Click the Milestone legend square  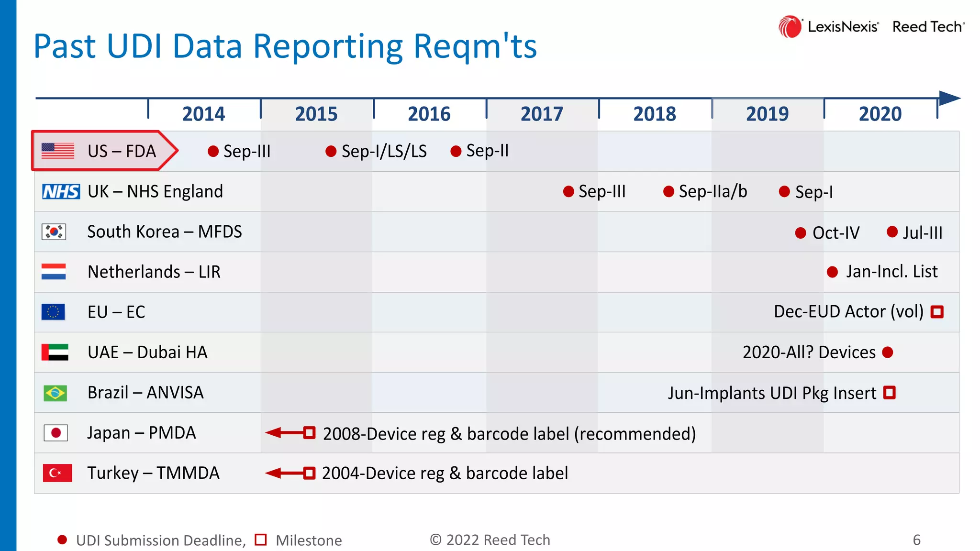coord(260,540)
